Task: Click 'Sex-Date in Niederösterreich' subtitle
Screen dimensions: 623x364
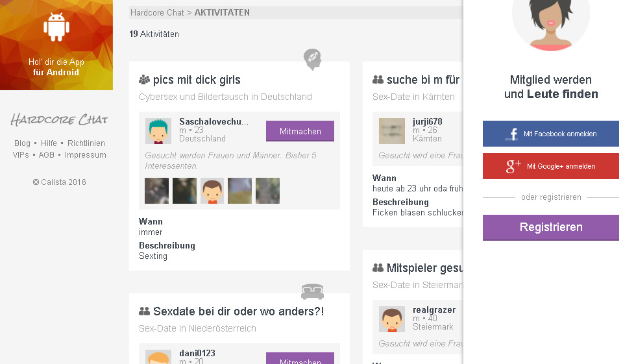Action: [197, 328]
